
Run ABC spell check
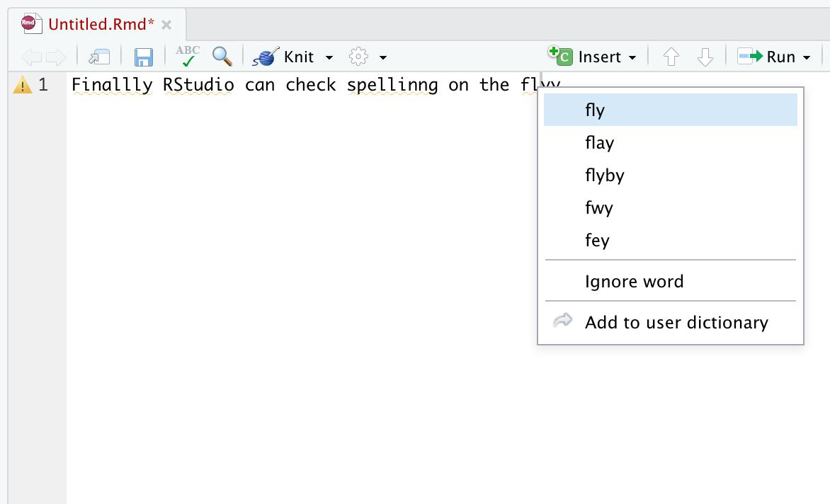(x=188, y=56)
